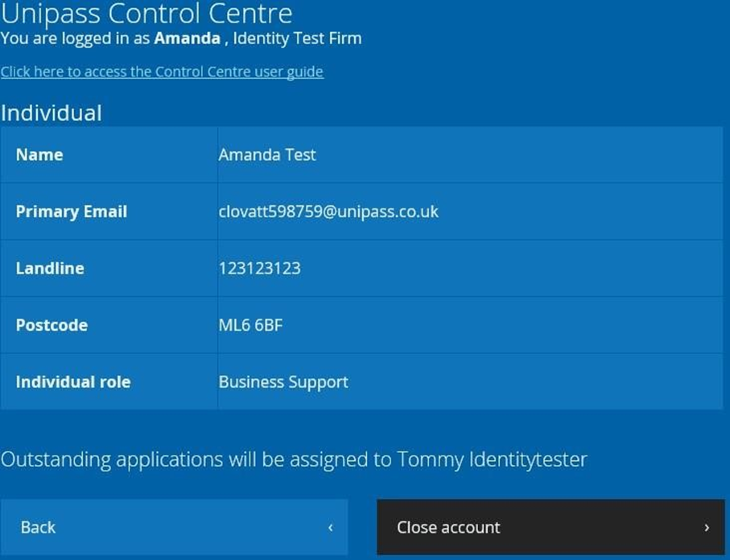Image resolution: width=730 pixels, height=560 pixels.
Task: Select the Landline row label
Action: click(50, 269)
